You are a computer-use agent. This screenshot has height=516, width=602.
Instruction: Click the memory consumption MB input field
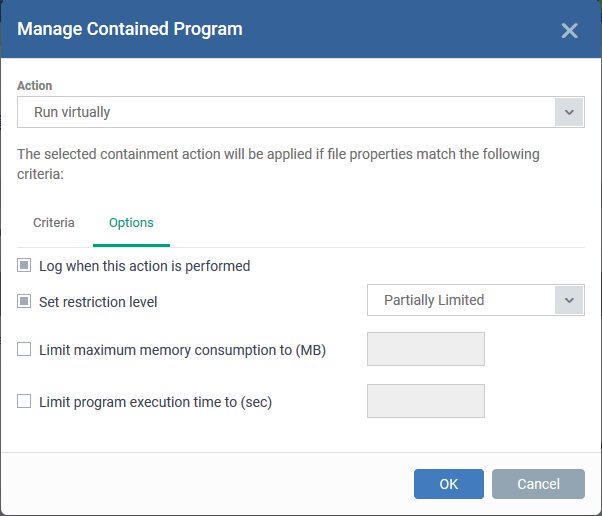coord(426,349)
